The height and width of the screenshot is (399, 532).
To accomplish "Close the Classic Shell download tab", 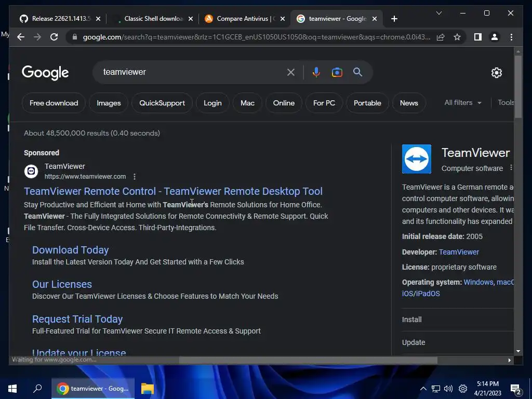I will point(191,19).
